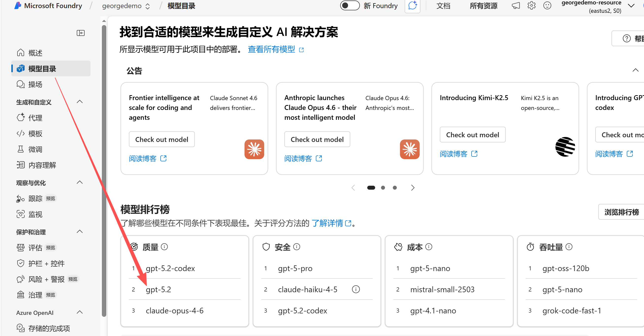Image resolution: width=644 pixels, height=336 pixels.
Task: Open the settings gear icon
Action: click(531, 5)
